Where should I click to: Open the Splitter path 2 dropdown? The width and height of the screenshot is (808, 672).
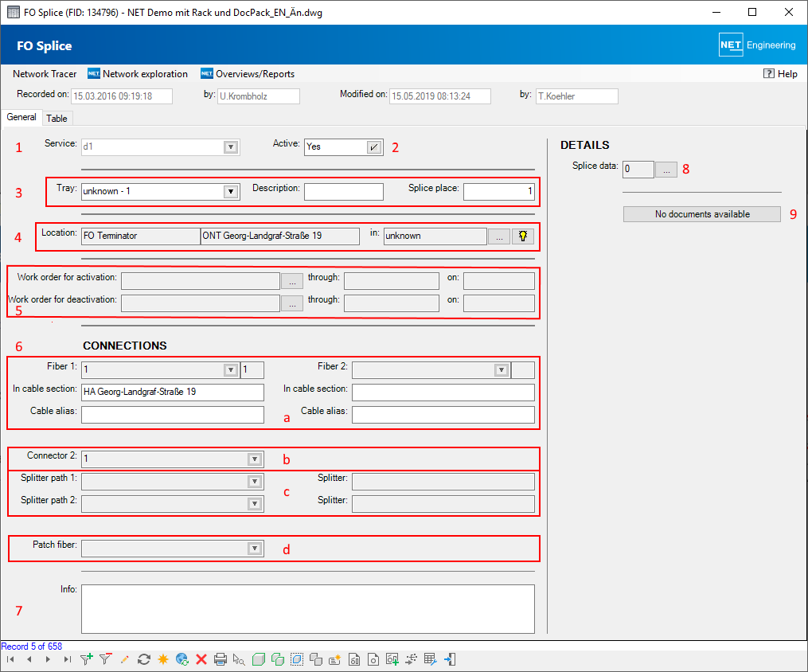255,503
